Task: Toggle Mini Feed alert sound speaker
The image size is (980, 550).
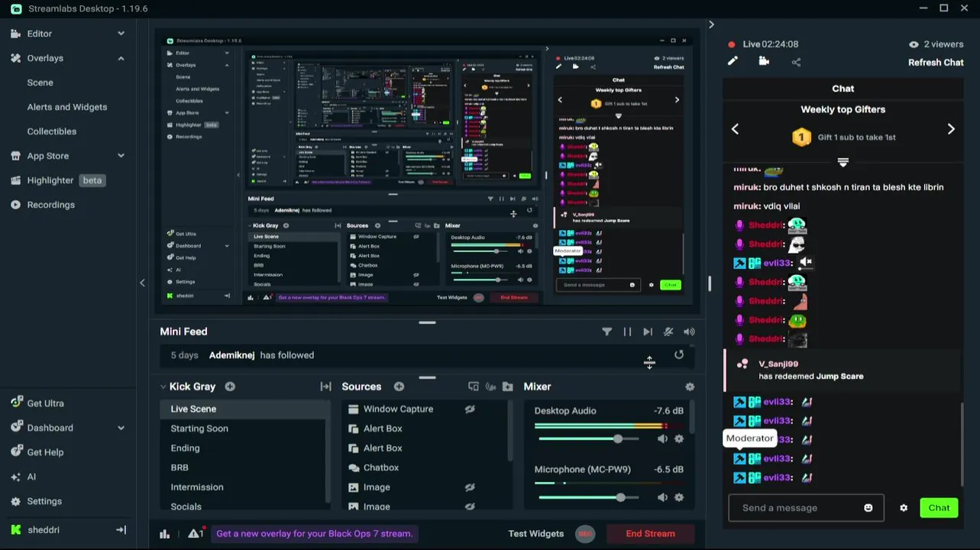Action: (x=689, y=332)
